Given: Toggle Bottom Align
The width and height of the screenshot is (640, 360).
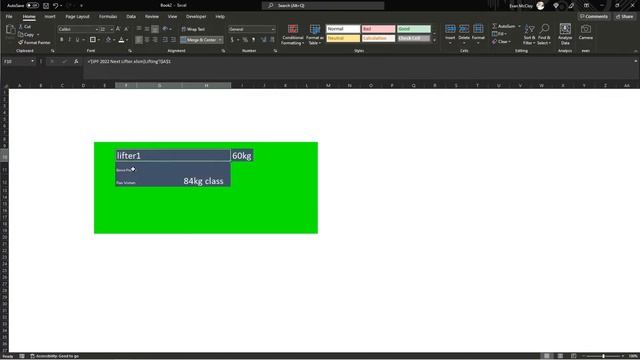Looking at the screenshot, I should tap(155, 29).
